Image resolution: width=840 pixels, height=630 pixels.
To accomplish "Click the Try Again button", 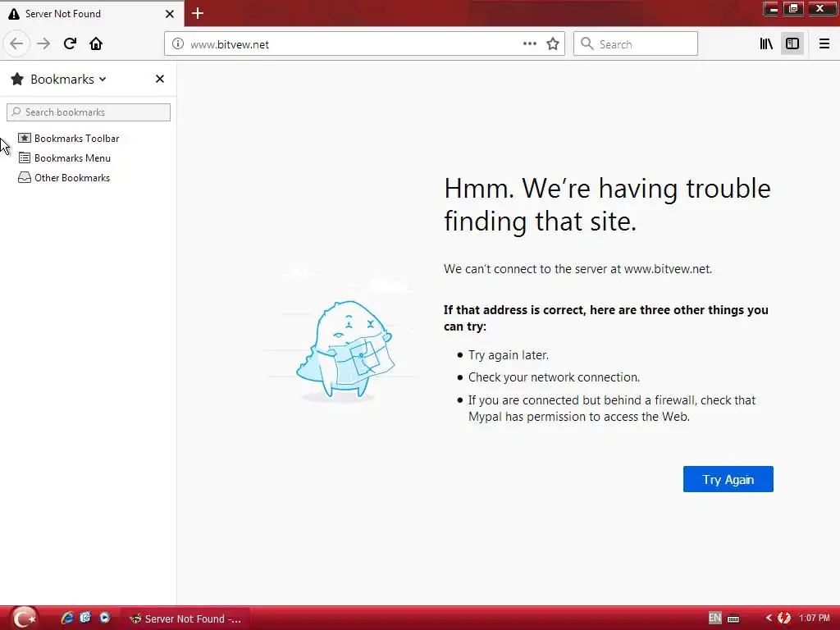I will [728, 479].
